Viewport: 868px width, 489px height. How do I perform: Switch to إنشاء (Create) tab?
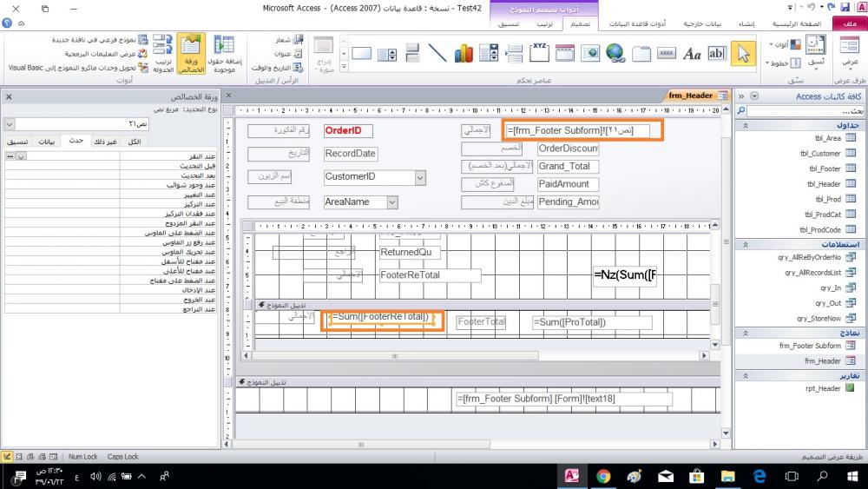point(746,23)
